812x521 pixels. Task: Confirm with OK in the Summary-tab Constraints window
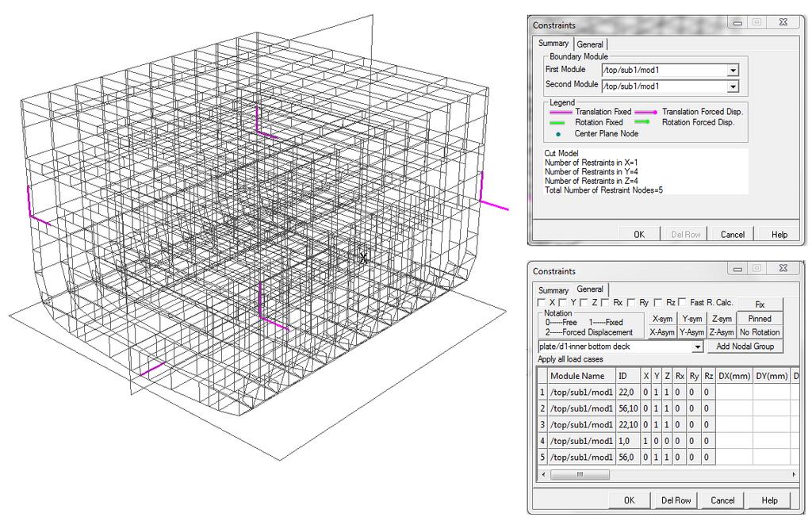pyautogui.click(x=640, y=234)
